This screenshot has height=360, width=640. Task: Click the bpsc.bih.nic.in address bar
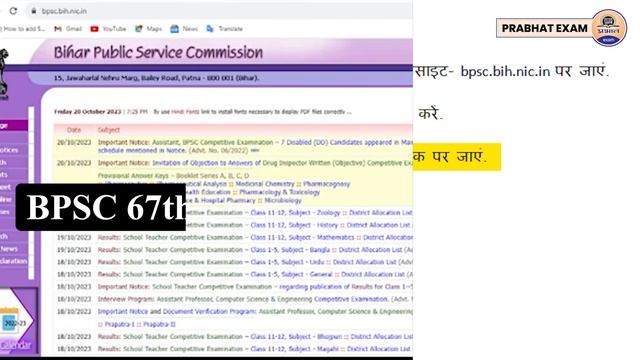point(220,11)
